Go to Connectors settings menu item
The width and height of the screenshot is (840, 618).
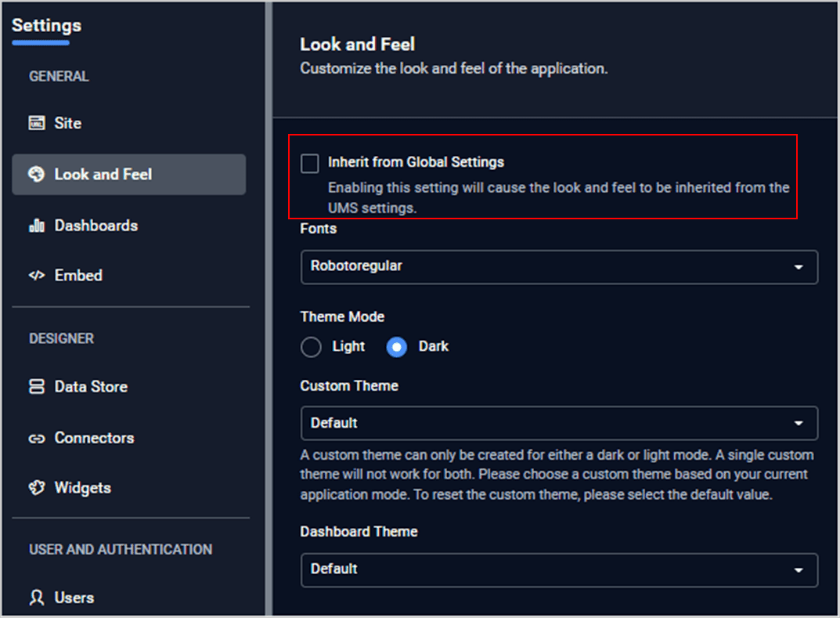coord(94,439)
